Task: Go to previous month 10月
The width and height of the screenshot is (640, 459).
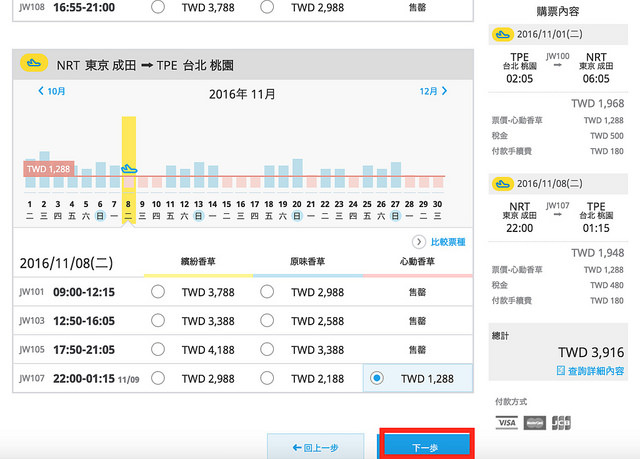Action: pyautogui.click(x=50, y=91)
